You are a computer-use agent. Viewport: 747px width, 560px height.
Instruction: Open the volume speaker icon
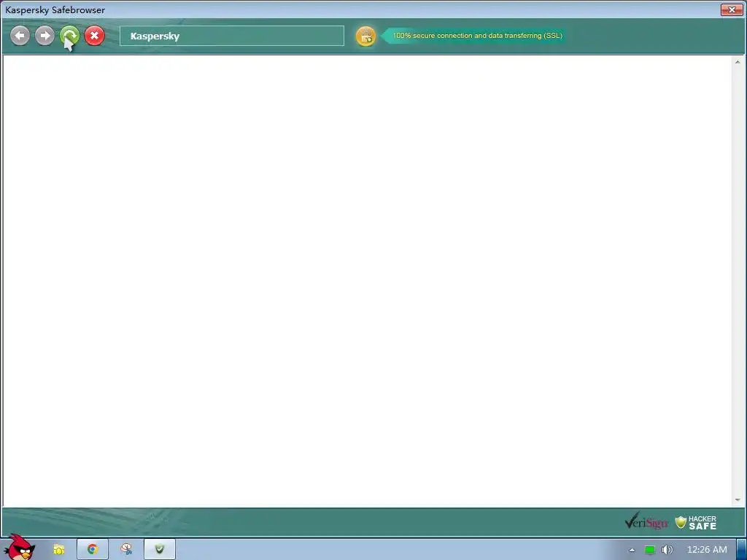pos(667,550)
